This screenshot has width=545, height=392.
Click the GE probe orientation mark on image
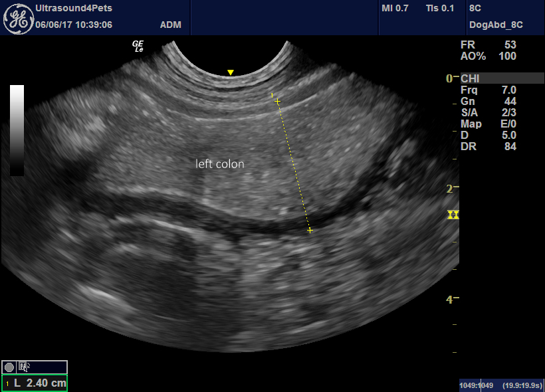point(137,47)
